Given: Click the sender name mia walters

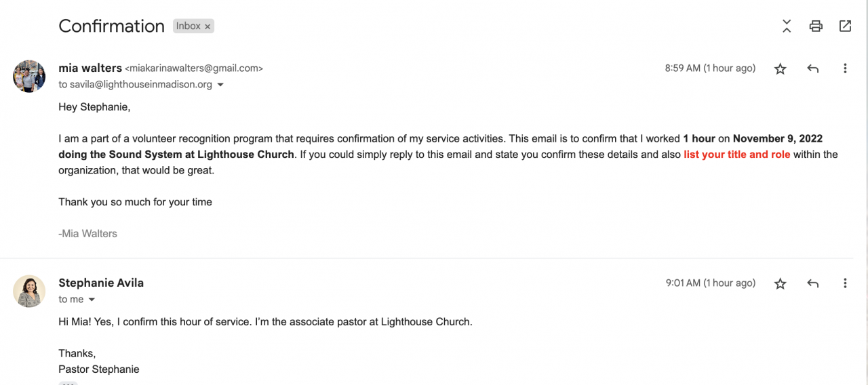Looking at the screenshot, I should [x=90, y=68].
